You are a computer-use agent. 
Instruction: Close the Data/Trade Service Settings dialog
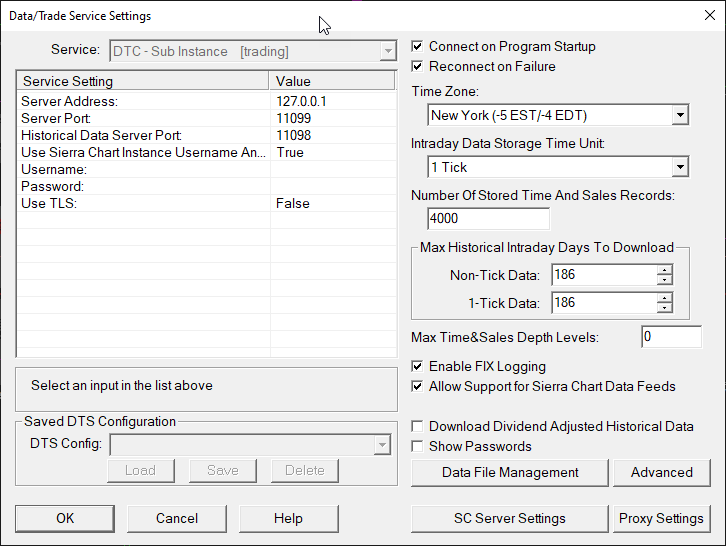(x=709, y=15)
